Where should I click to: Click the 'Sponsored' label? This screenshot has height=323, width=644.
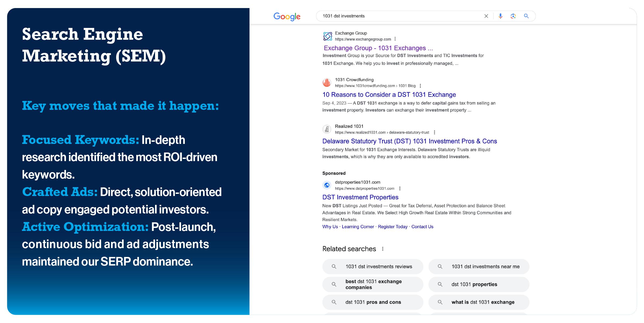pyautogui.click(x=334, y=173)
